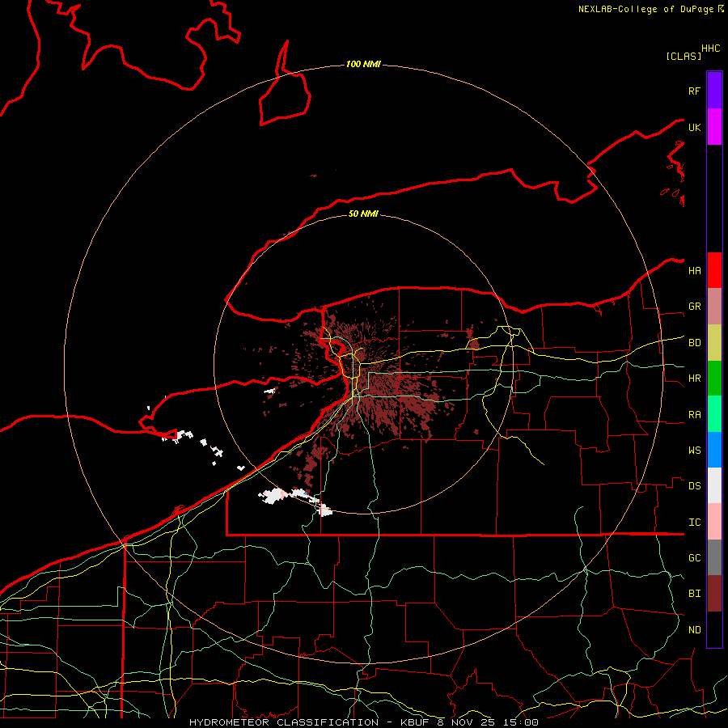Screen dimensions: 728x728
Task: Select the "GC" legend label
Action: coord(694,558)
